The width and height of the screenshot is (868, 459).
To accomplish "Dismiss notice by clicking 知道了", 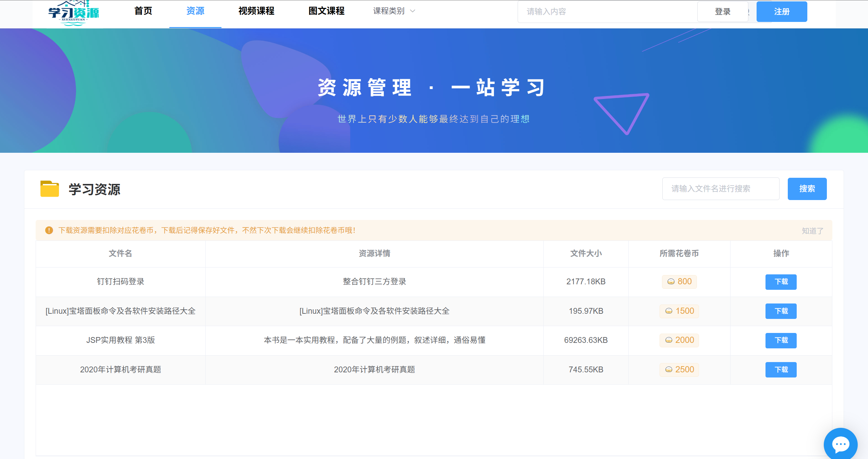I will point(812,231).
